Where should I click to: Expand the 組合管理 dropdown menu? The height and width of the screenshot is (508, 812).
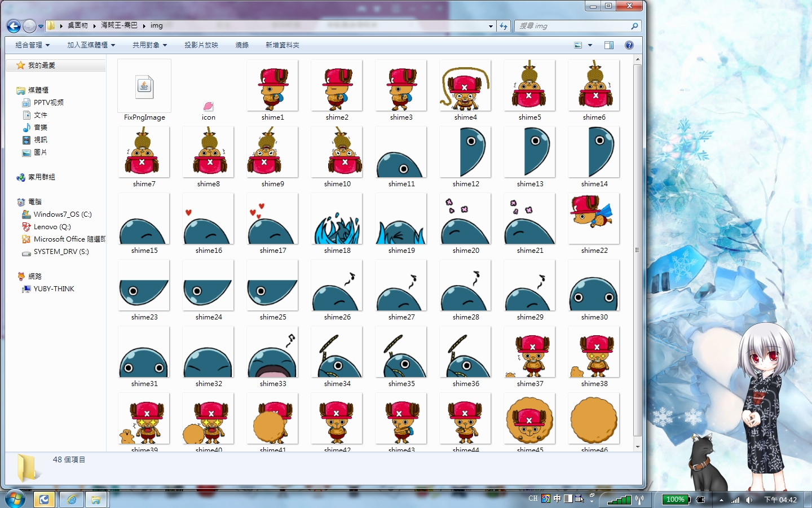33,45
